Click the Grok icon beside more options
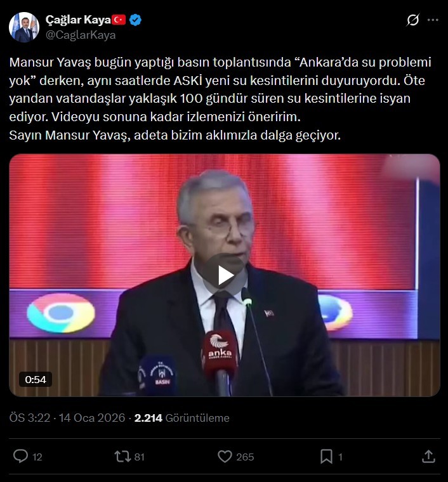448x482 pixels. (412, 20)
